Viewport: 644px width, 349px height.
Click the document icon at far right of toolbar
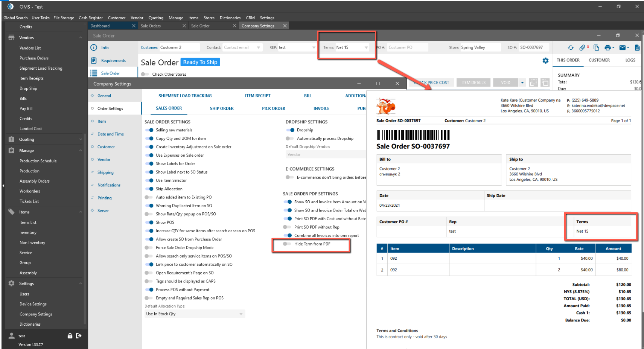[637, 47]
